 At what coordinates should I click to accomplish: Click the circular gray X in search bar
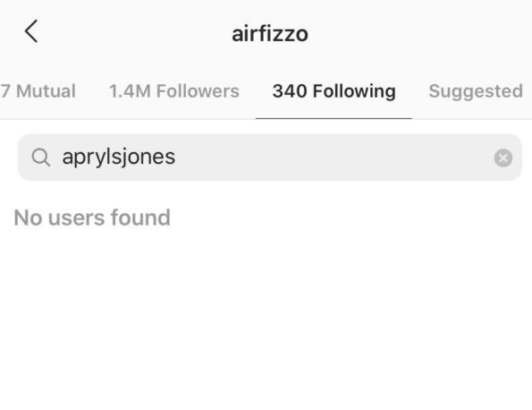(x=502, y=158)
